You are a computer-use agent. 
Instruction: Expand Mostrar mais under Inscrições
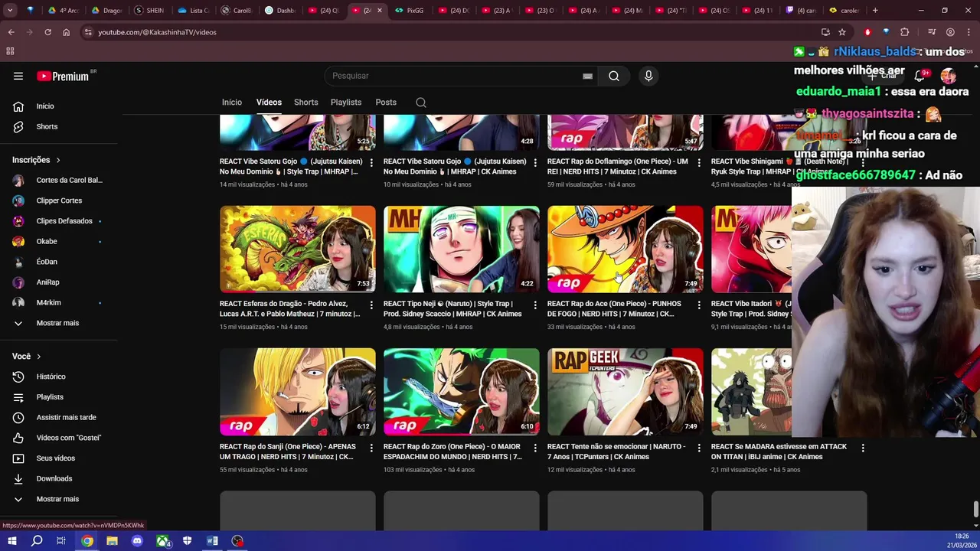[x=57, y=323]
